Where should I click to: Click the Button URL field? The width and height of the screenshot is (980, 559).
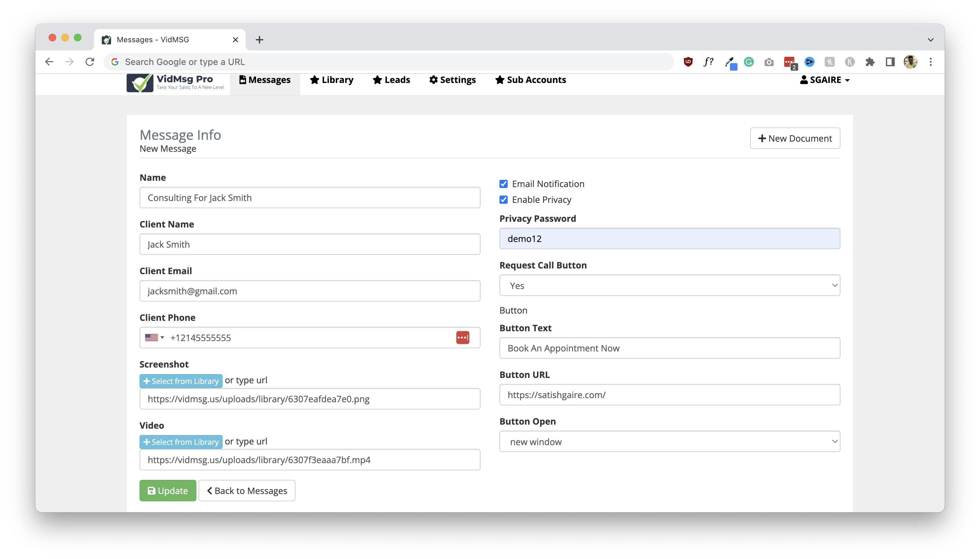[670, 395]
